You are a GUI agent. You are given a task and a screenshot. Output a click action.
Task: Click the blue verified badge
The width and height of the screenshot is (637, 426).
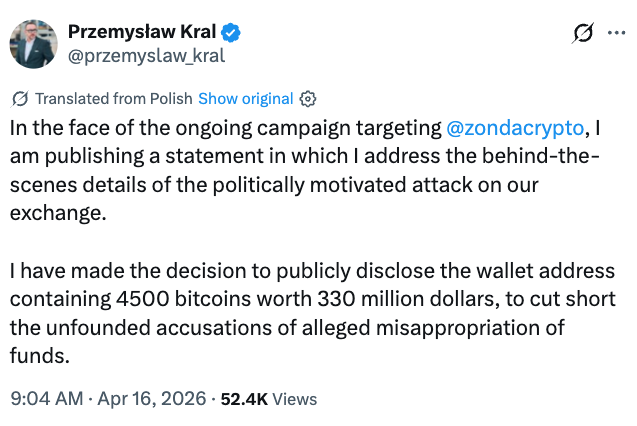point(231,32)
